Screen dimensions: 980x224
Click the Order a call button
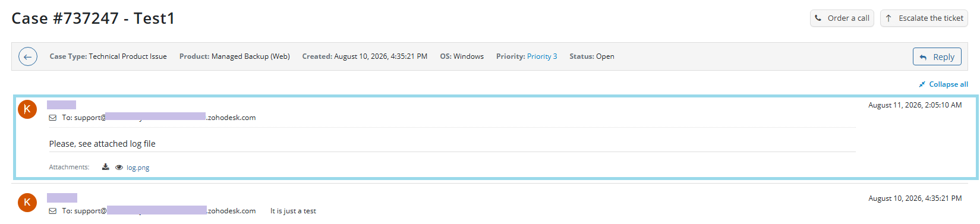[842, 18]
